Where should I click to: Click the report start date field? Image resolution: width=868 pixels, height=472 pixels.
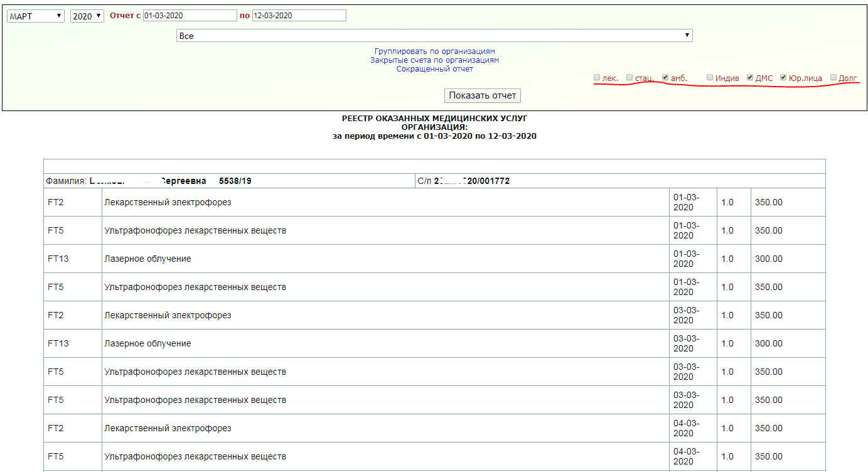tap(190, 16)
